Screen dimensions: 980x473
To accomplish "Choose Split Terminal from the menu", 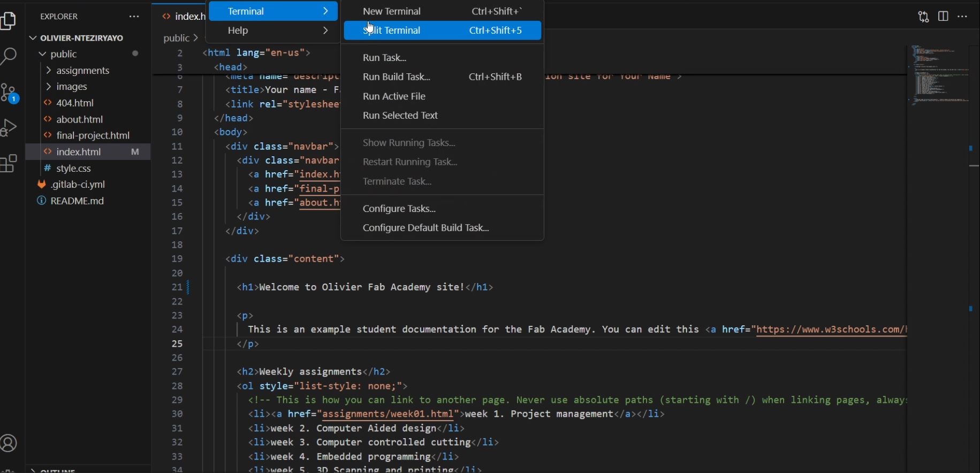I will tap(442, 30).
